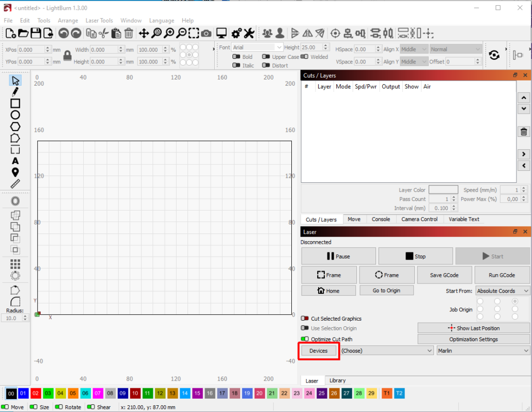Click the Position Laser marker tool
The width and height of the screenshot is (532, 412).
pyautogui.click(x=15, y=172)
